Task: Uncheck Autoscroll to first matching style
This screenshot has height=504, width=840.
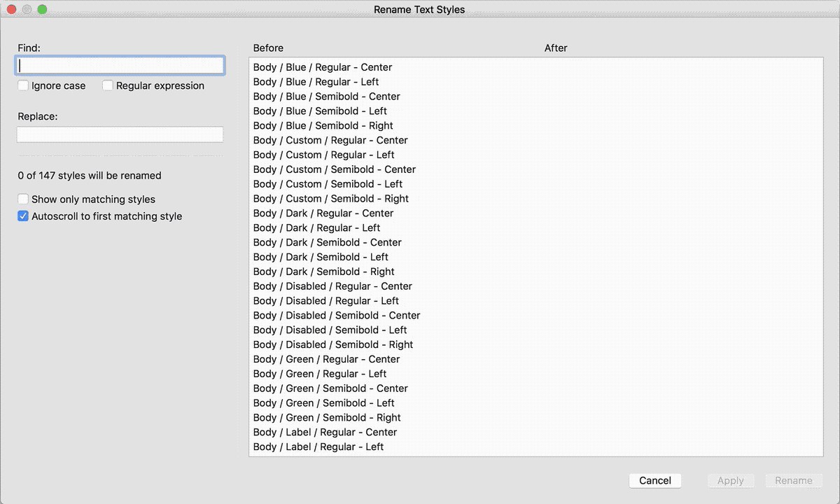Action: tap(23, 216)
